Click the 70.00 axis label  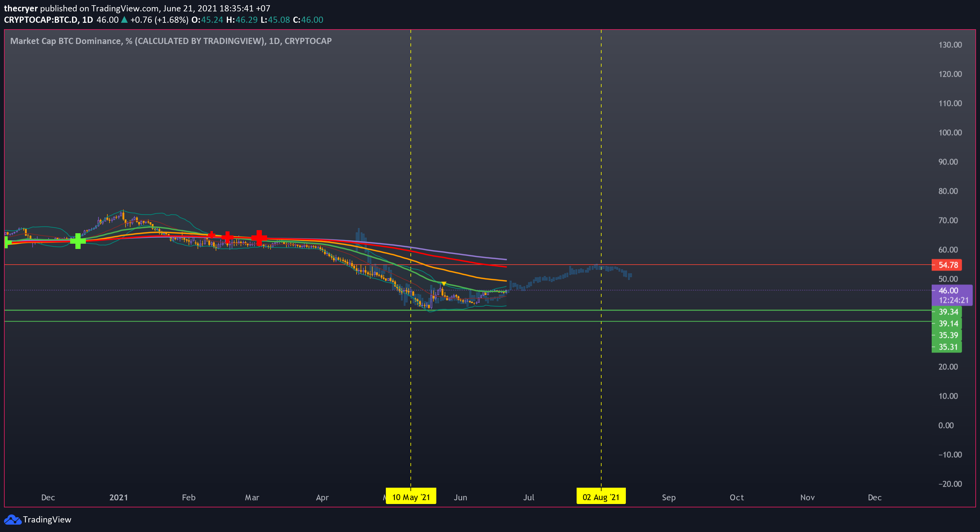(x=948, y=220)
